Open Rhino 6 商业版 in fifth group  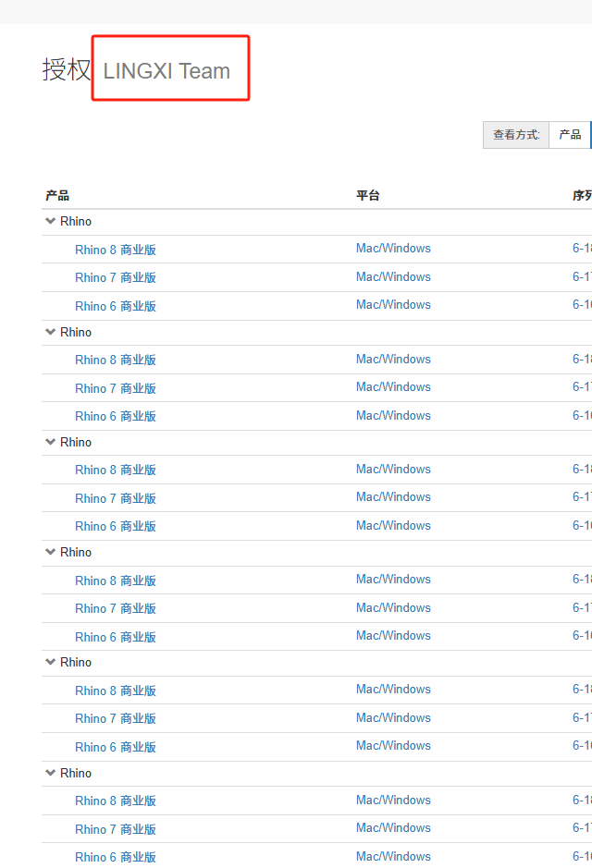pyautogui.click(x=116, y=747)
